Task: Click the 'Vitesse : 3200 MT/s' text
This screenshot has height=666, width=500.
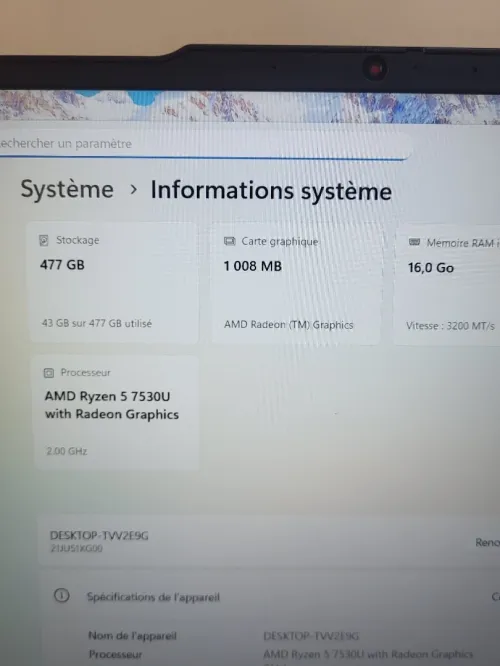Action: (x=450, y=326)
